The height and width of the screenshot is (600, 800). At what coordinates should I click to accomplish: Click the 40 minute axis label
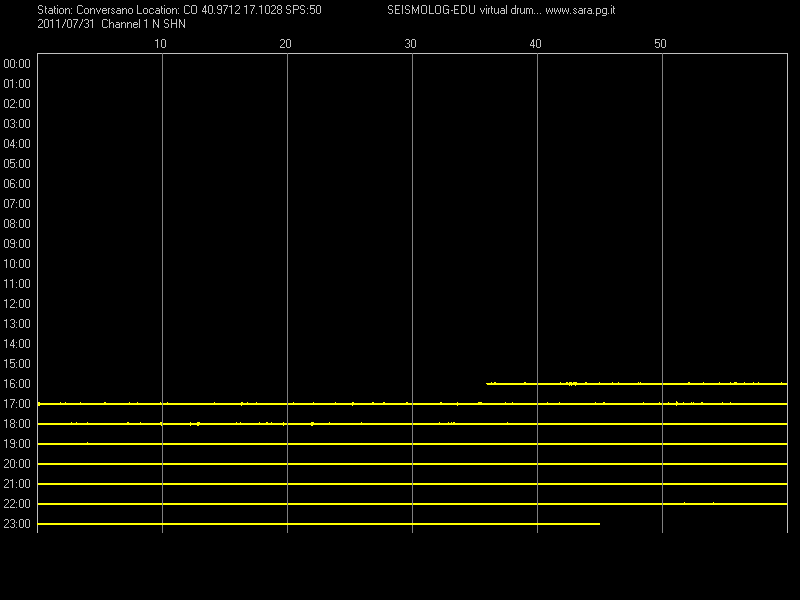[x=535, y=44]
